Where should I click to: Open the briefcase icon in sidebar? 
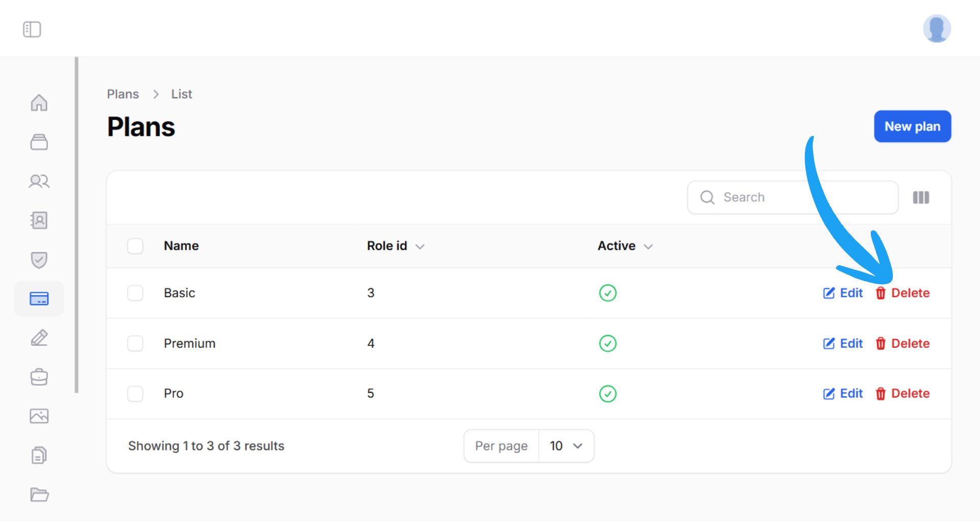pyautogui.click(x=39, y=377)
